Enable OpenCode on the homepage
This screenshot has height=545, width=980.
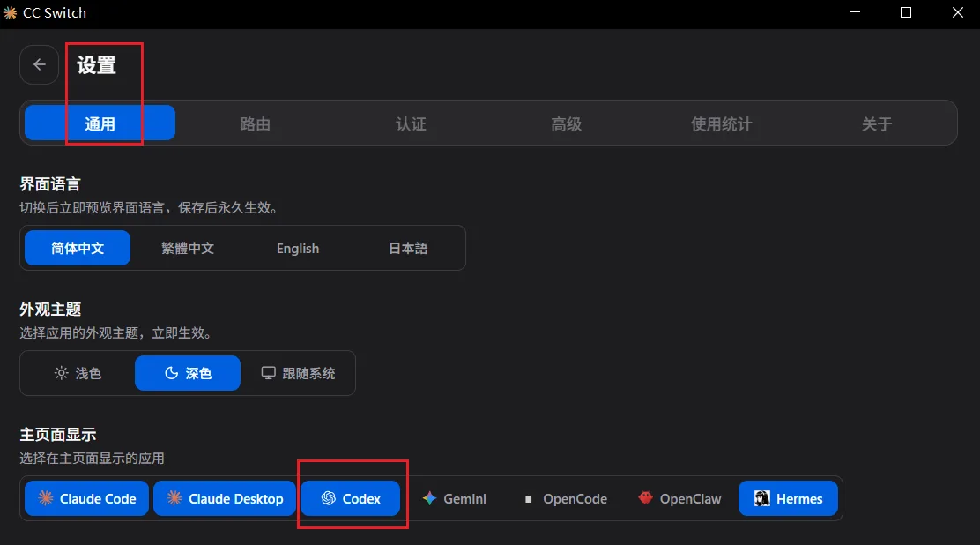(566, 498)
